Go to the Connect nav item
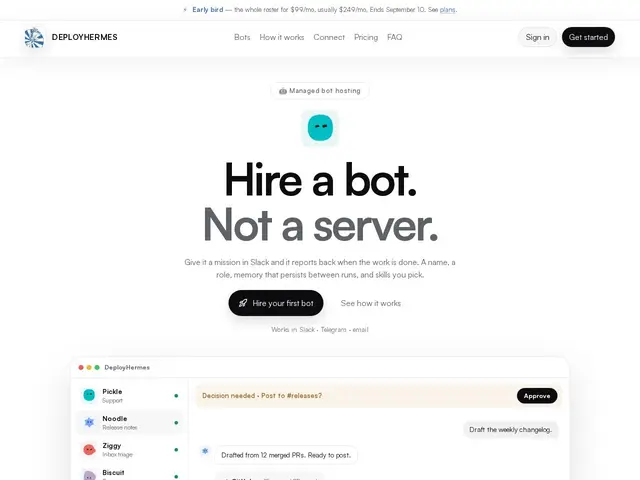640x480 pixels. [329, 37]
